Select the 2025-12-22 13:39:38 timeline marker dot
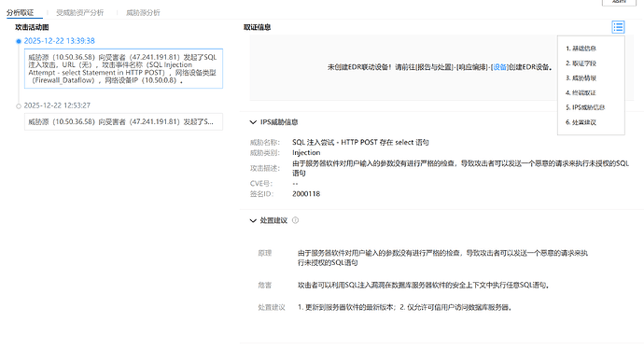The width and height of the screenshot is (644, 364). (x=19, y=41)
